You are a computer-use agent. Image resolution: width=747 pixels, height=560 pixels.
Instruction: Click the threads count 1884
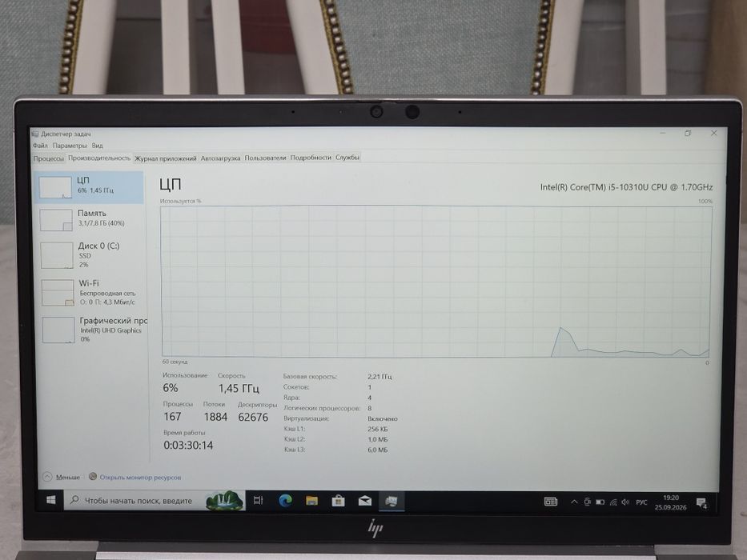pos(215,417)
